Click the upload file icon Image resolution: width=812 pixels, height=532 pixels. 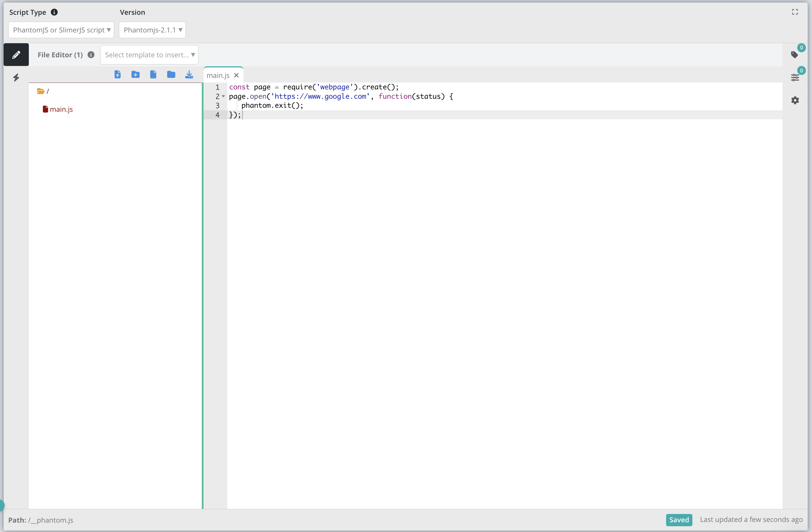pos(117,75)
